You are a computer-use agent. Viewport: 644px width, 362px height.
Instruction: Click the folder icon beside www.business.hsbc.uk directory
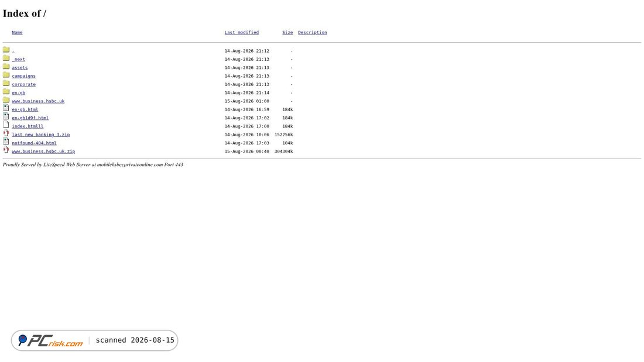click(x=6, y=100)
